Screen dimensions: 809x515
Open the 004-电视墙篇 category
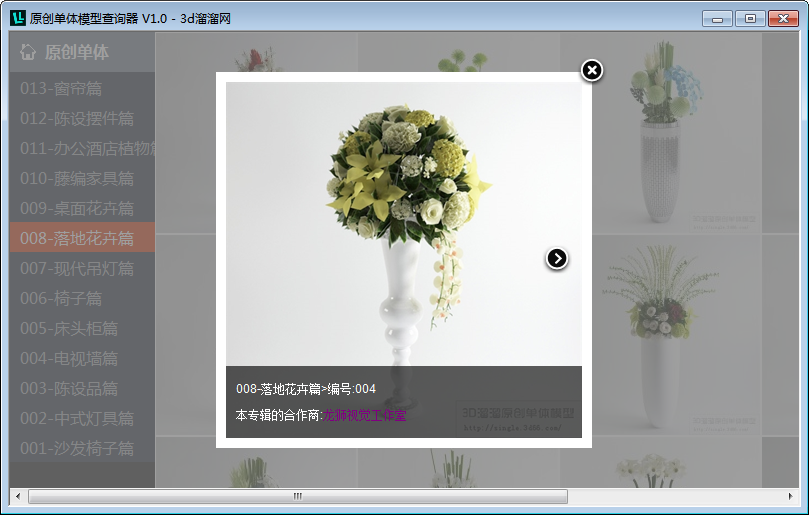[82, 358]
